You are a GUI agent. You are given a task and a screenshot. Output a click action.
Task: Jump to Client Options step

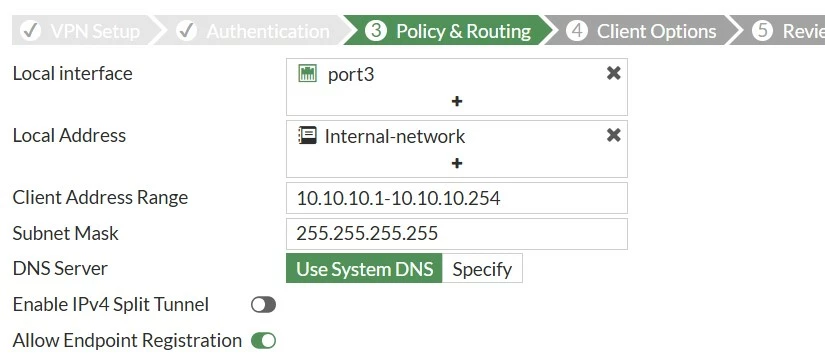coord(641,31)
